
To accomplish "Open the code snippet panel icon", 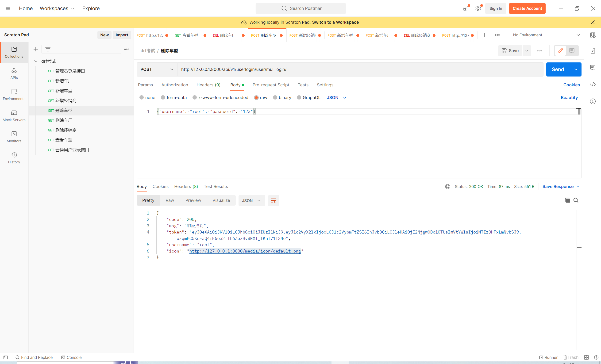I will point(593,84).
